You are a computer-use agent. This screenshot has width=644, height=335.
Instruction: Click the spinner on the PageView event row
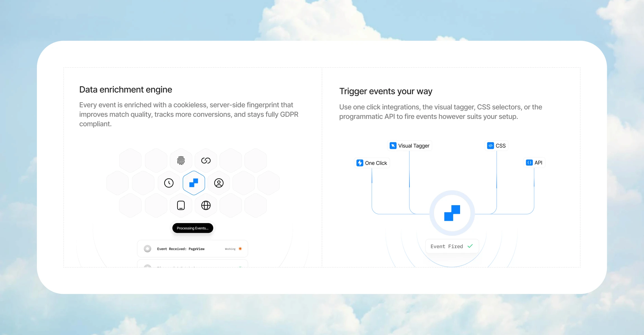(x=147, y=248)
